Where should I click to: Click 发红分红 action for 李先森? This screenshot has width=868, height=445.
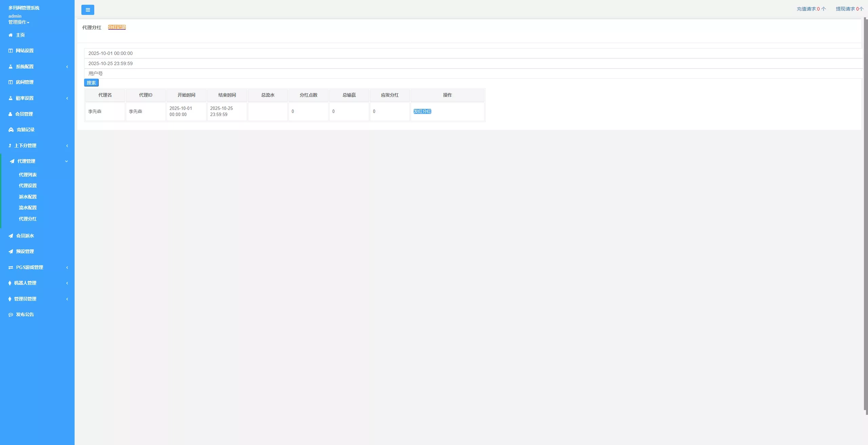coord(422,111)
